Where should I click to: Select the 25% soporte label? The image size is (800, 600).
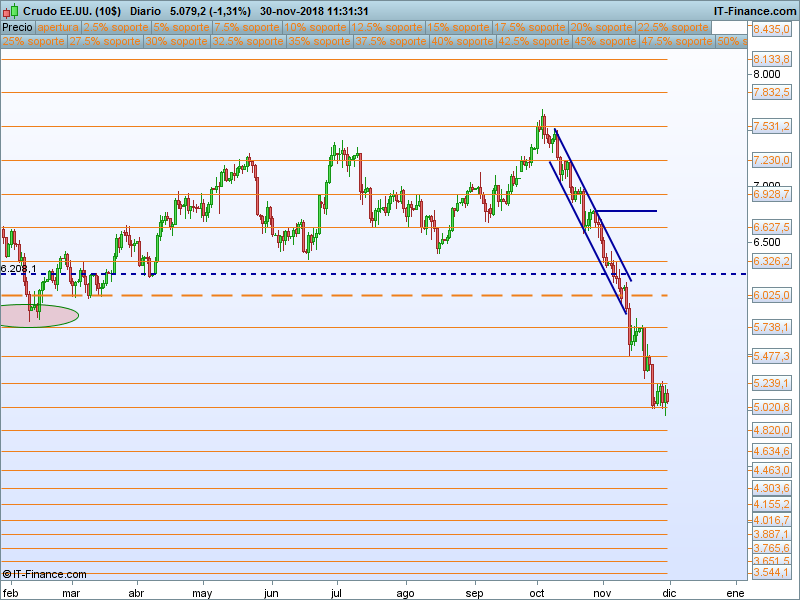click(x=33, y=42)
